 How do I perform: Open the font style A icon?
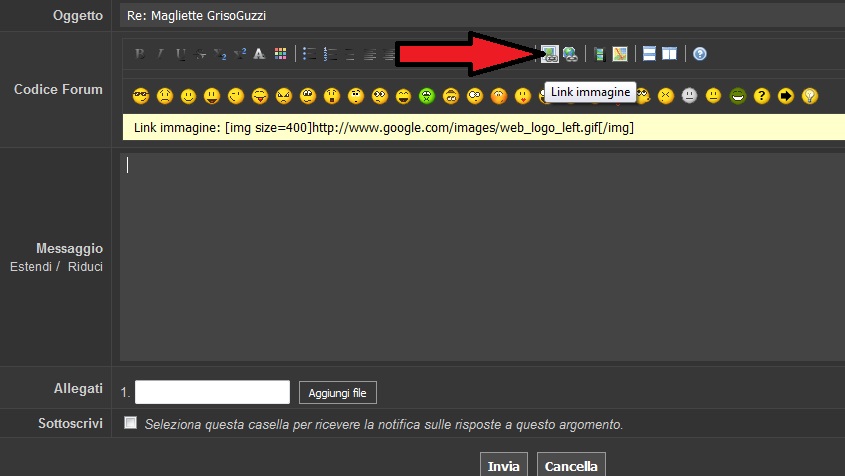(259, 54)
